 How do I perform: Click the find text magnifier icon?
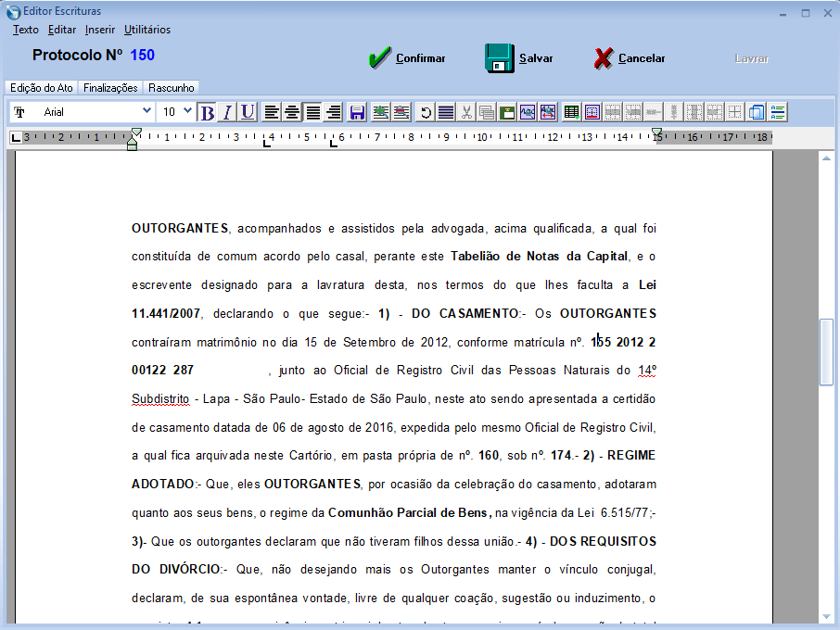click(528, 112)
